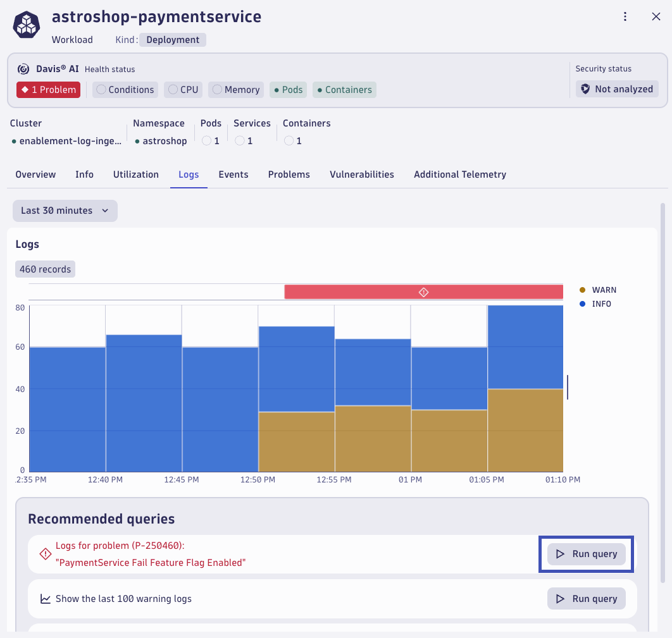Viewport: 672px width, 638px height.
Task: Click the Kubernetes workload hexagon icon
Action: click(x=27, y=25)
